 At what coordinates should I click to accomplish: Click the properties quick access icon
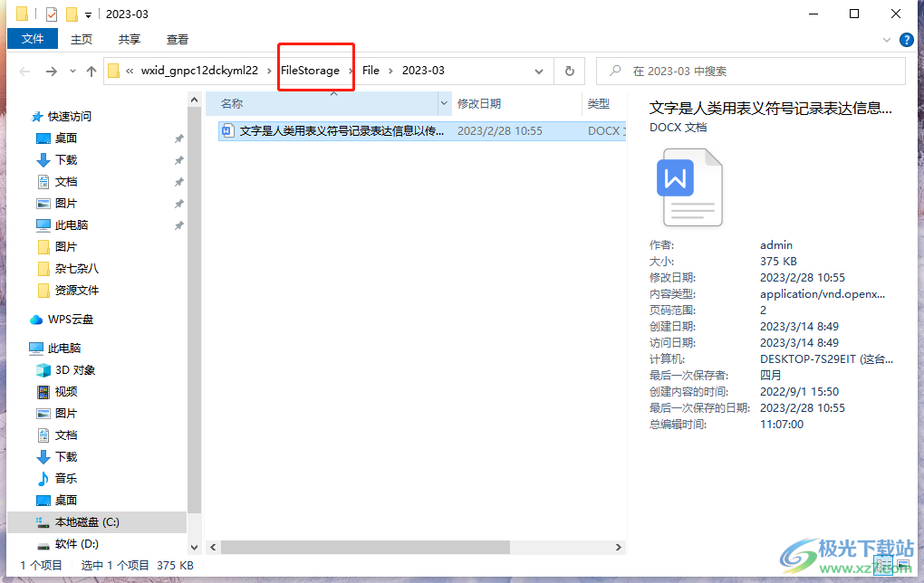click(52, 14)
